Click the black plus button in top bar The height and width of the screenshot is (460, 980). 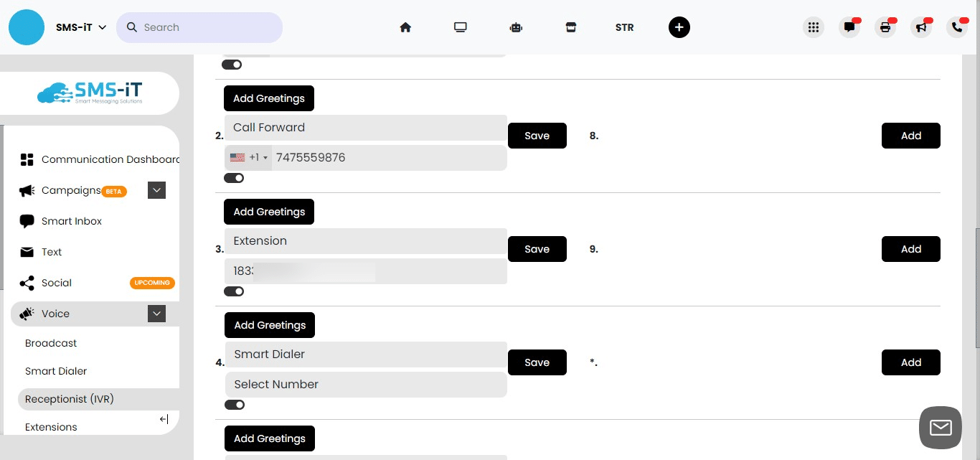(679, 27)
